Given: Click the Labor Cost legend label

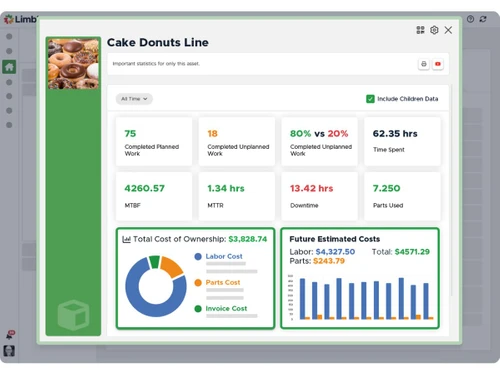Looking at the screenshot, I should click(x=224, y=256).
